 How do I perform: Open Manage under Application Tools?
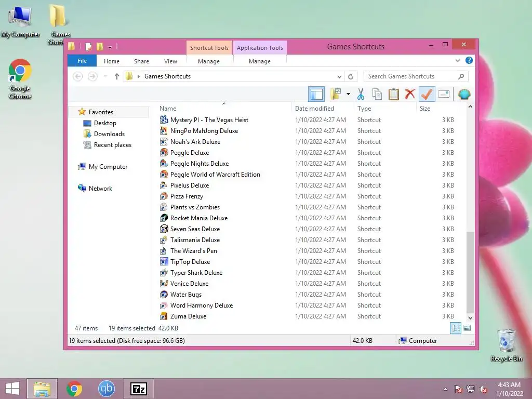(x=260, y=61)
